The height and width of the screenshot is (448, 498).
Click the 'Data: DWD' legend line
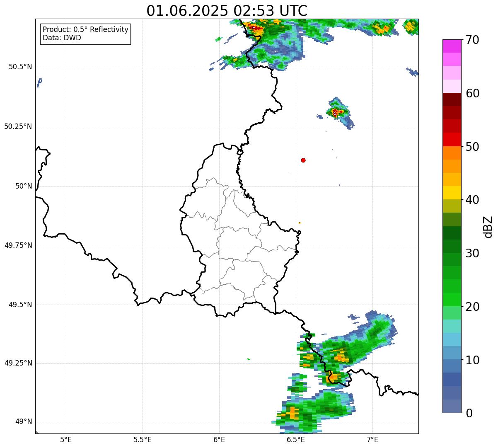pos(62,38)
